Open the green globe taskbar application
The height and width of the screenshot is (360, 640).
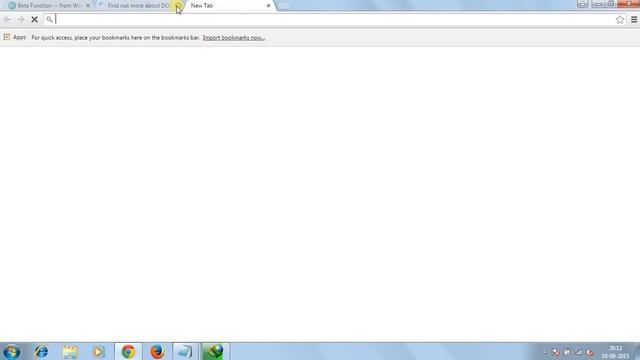point(215,351)
